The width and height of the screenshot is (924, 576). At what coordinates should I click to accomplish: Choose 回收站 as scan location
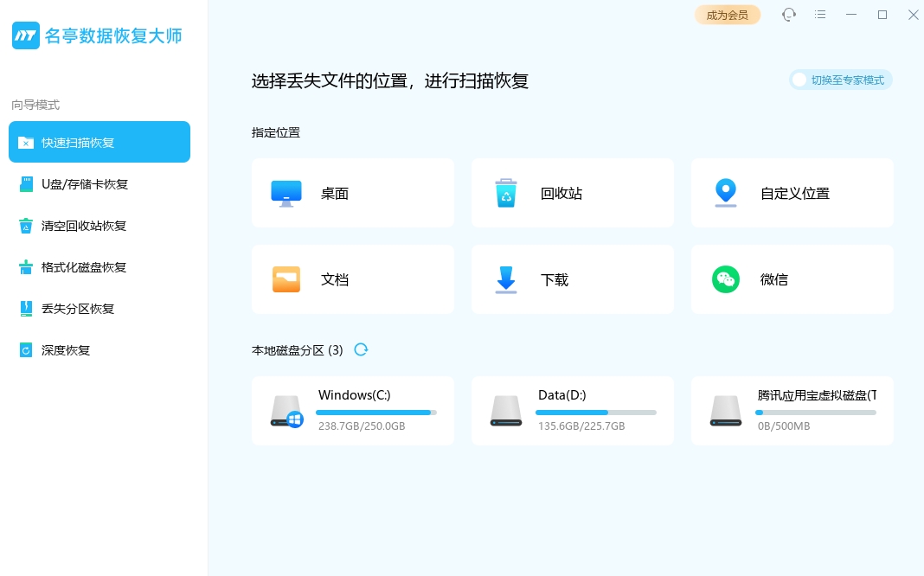pyautogui.click(x=572, y=193)
